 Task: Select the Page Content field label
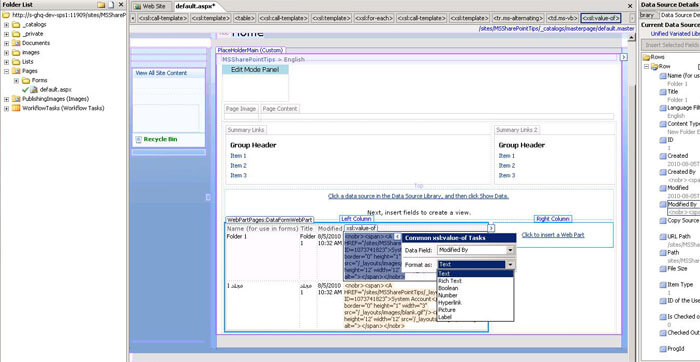click(x=279, y=108)
